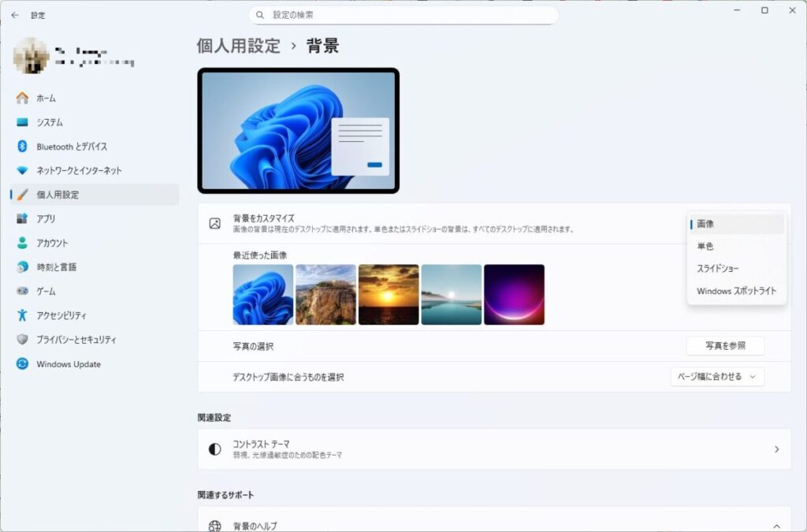Open the プライバシーとセキュリティ shield icon
Viewport: 807px width, 532px height.
(x=22, y=339)
